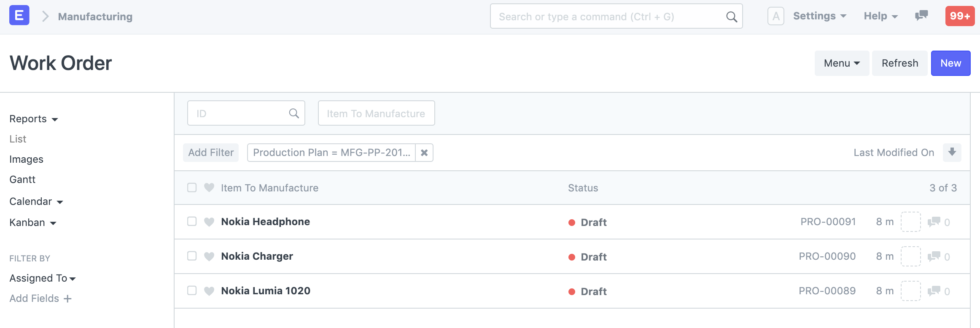Go to Manufacturing breadcrumb
The image size is (980, 328).
click(x=95, y=16)
